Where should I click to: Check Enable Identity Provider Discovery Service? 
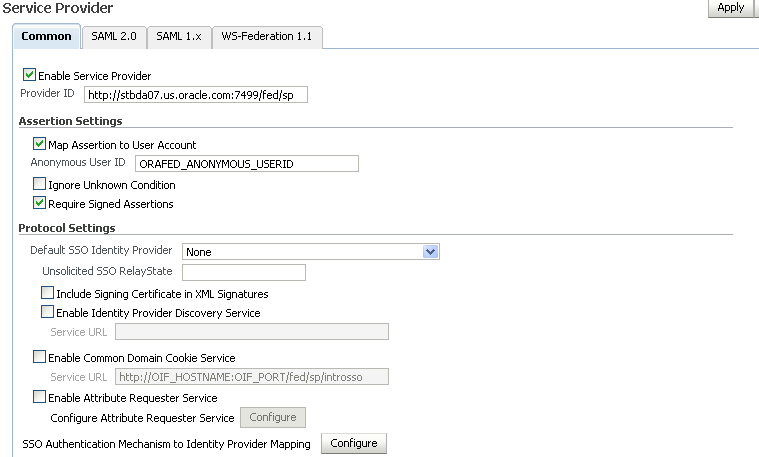pos(47,312)
